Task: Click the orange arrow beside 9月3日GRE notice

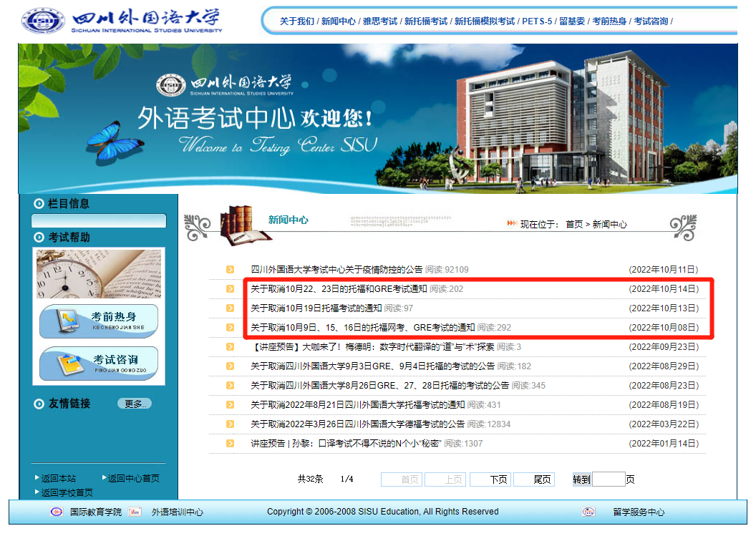Action: [x=230, y=366]
